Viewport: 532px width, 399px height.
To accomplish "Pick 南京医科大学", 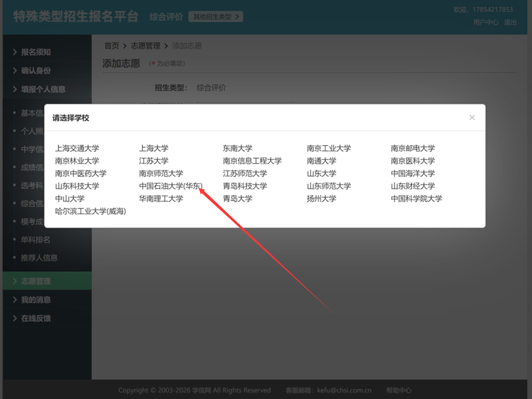I will tap(413, 161).
